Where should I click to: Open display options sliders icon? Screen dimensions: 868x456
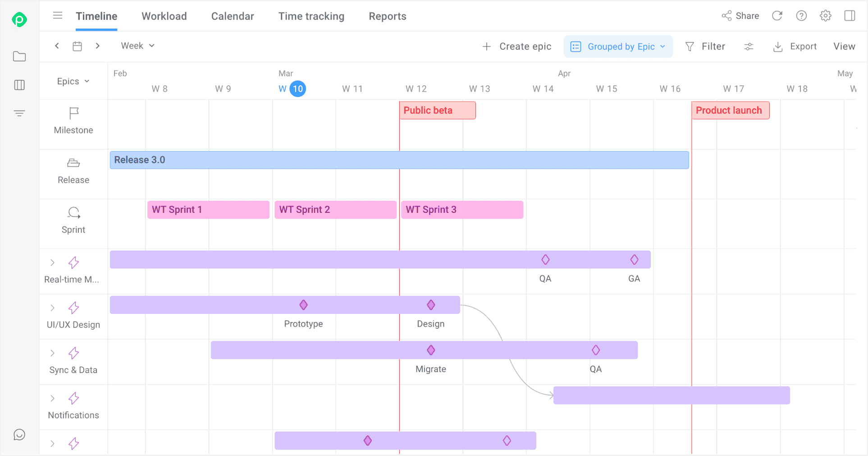749,46
